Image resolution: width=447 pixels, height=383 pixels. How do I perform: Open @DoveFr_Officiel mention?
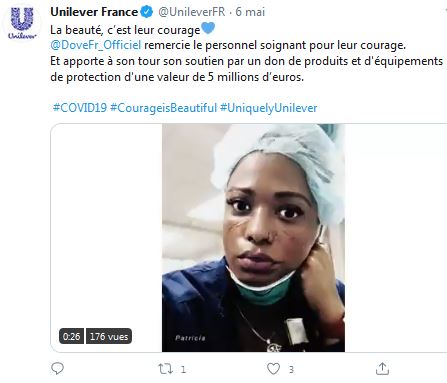96,45
